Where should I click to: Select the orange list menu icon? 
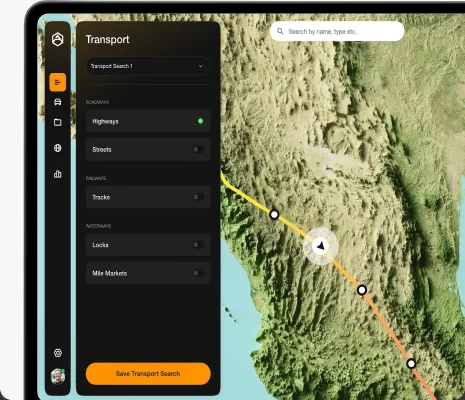[58, 82]
